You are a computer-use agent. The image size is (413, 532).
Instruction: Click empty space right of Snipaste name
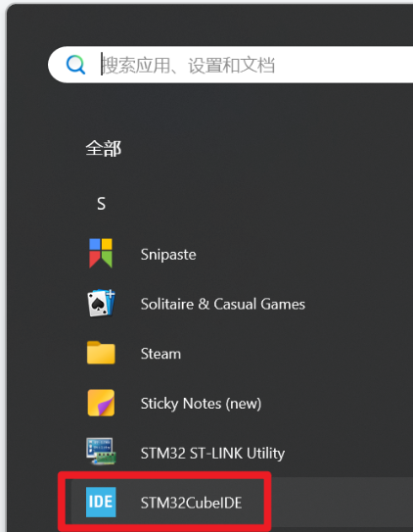pyautogui.click(x=305, y=254)
